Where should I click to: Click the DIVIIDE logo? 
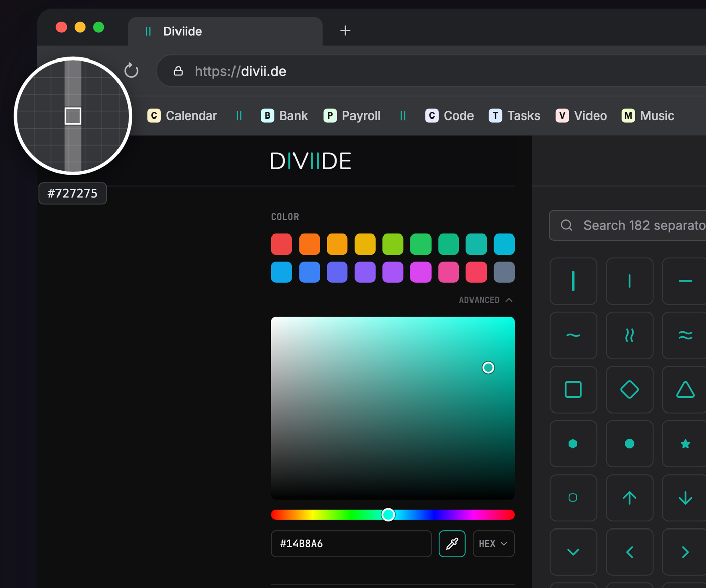click(x=311, y=161)
